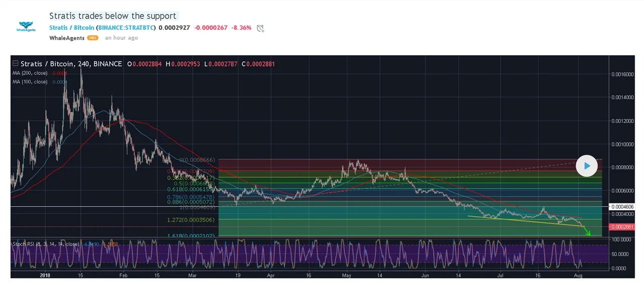Image resolution: width=644 pixels, height=285 pixels.
Task: Click the PRO badge beside WhaleAgents
Action: point(93,38)
